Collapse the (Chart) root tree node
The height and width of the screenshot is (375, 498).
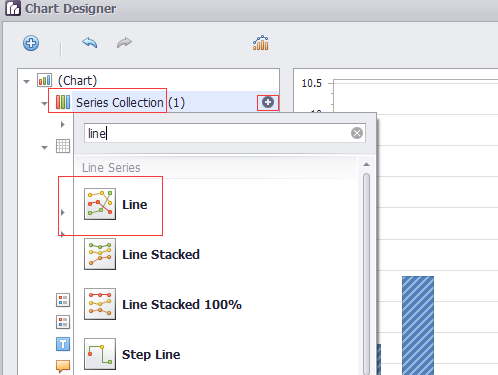click(x=26, y=81)
